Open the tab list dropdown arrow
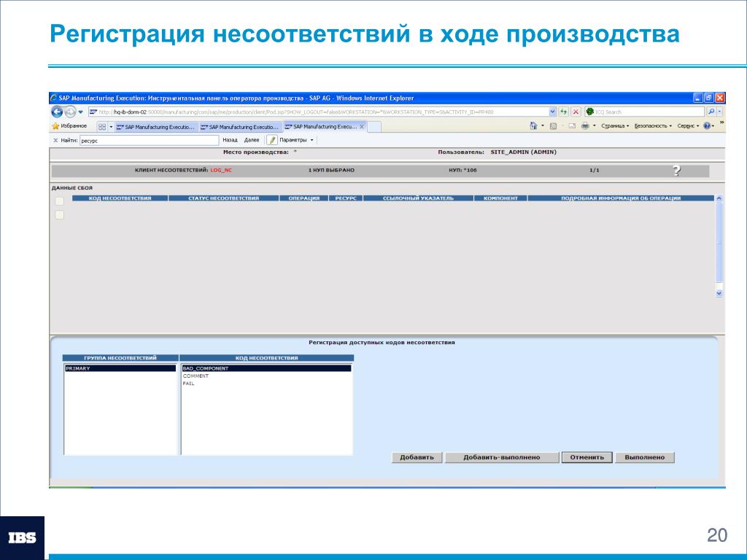This screenshot has width=747, height=560. pos(111,127)
